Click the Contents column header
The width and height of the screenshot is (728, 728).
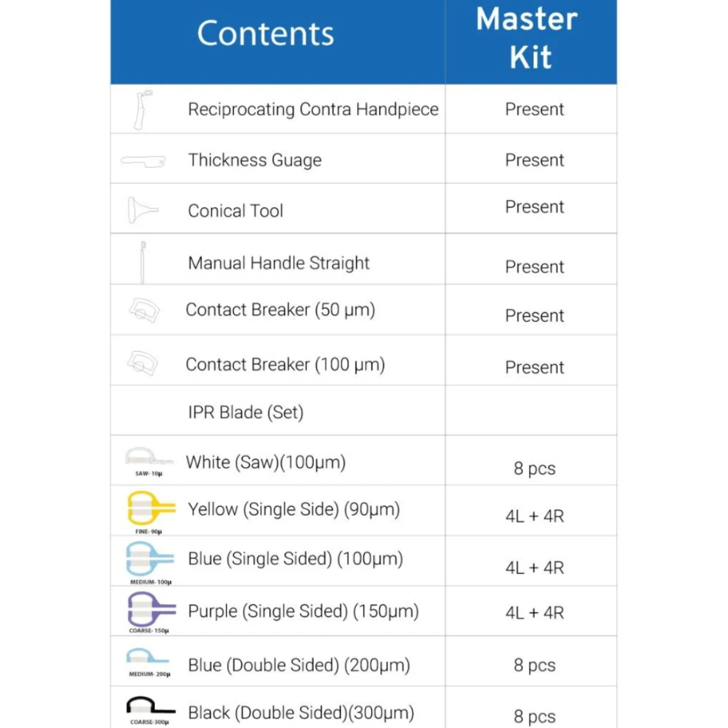(265, 34)
